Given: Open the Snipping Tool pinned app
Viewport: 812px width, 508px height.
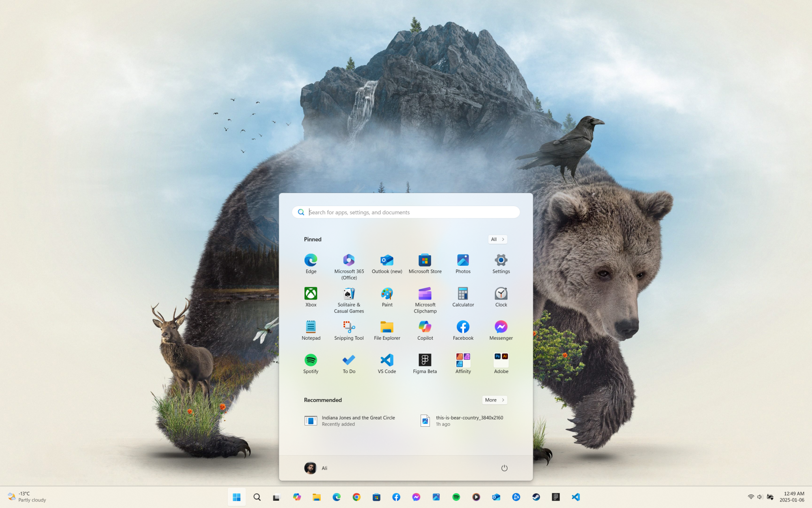Looking at the screenshot, I should [x=349, y=330].
